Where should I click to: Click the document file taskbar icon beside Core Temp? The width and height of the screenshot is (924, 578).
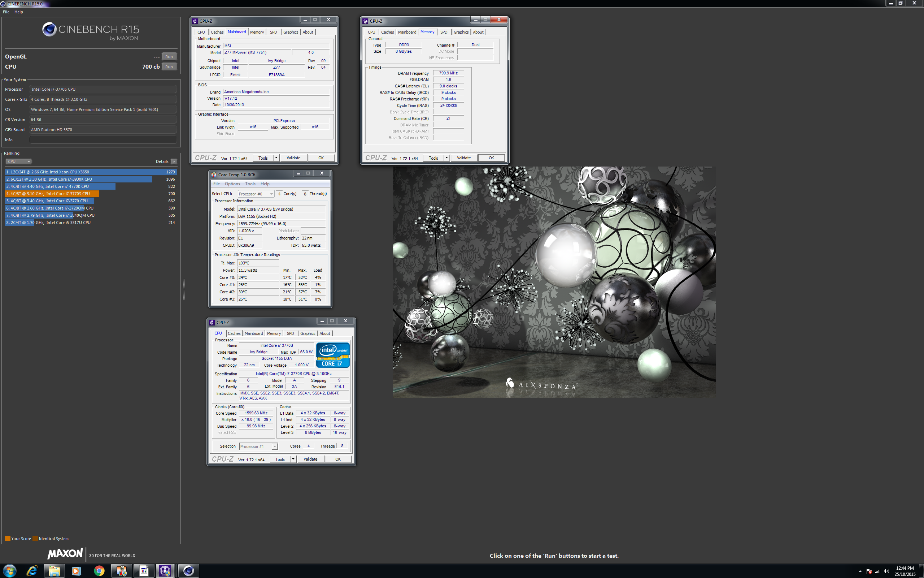click(144, 571)
